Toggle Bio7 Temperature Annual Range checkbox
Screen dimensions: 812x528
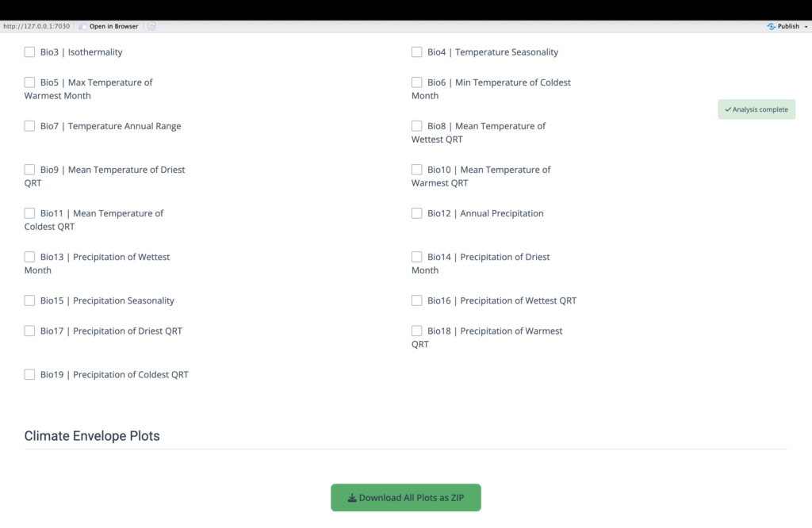click(x=29, y=126)
